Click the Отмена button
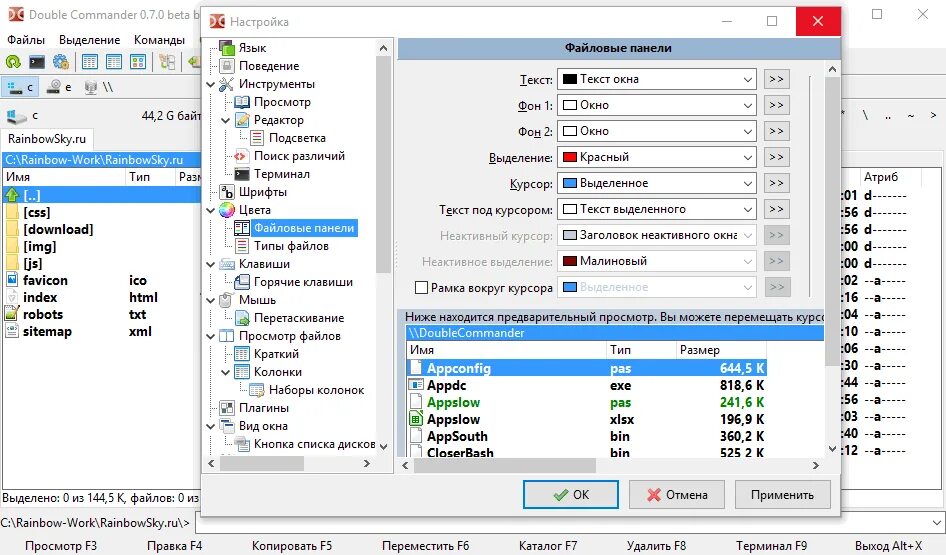This screenshot has height=555, width=946. pyautogui.click(x=677, y=495)
